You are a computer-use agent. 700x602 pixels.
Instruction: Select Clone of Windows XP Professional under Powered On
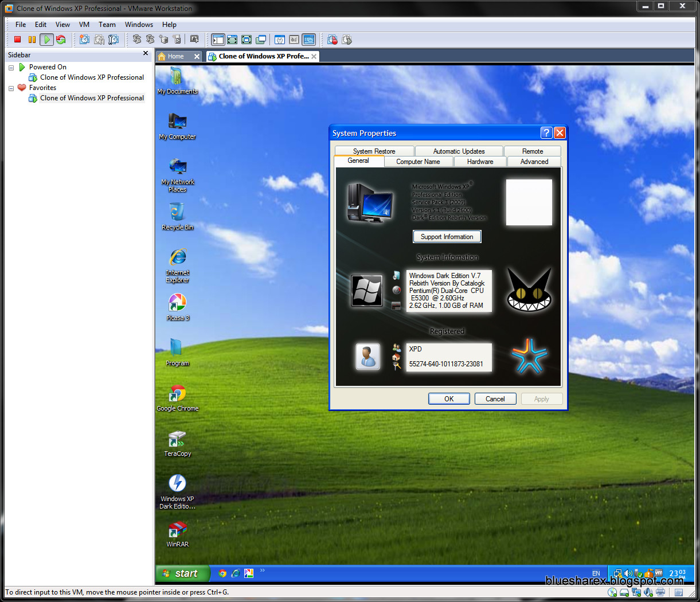tap(92, 77)
